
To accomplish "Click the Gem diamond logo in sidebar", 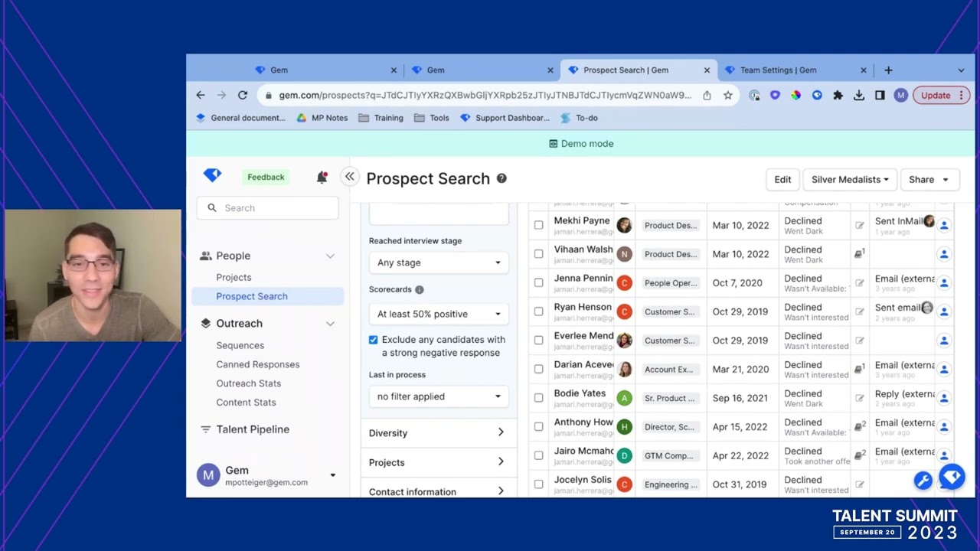I will coord(212,175).
